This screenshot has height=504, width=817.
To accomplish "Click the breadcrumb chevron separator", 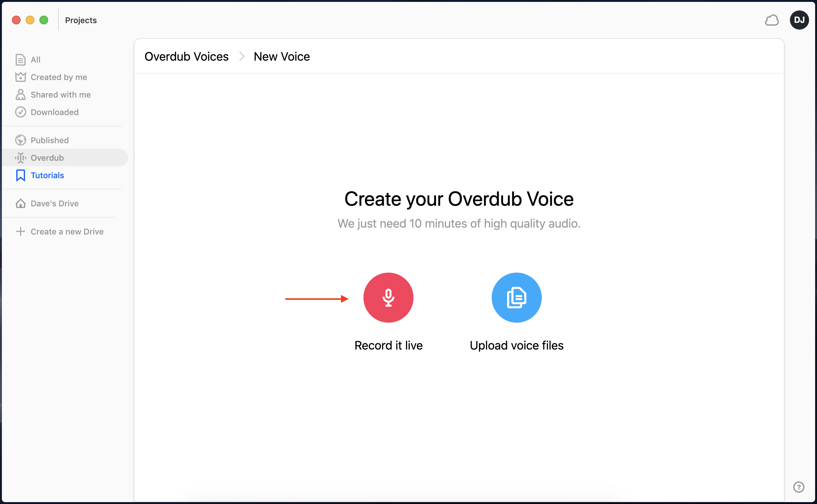I will 241,57.
